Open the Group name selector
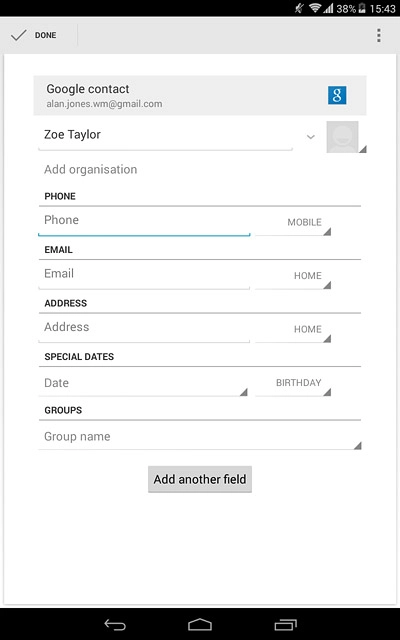Screen dimensions: 400x640 coord(200,437)
